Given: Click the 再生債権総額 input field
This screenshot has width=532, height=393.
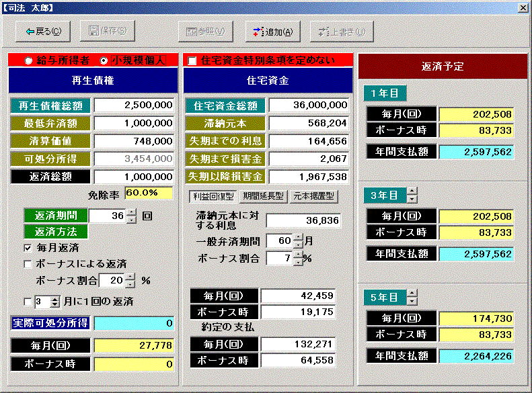Looking at the screenshot, I should click(x=134, y=105).
